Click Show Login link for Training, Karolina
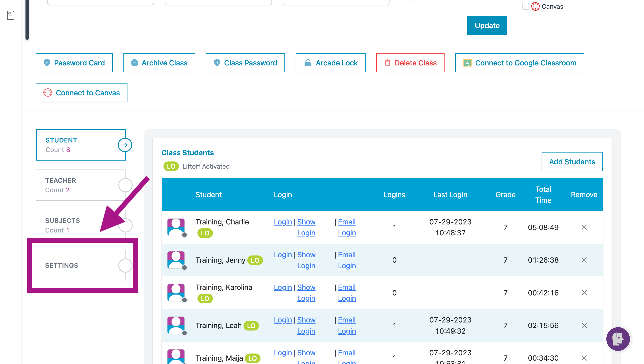The image size is (644, 364). (x=306, y=293)
